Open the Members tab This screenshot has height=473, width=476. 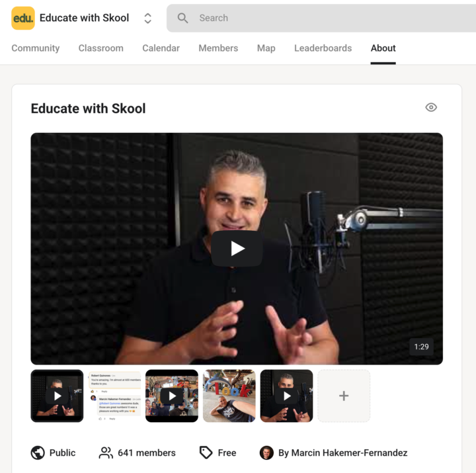[218, 48]
